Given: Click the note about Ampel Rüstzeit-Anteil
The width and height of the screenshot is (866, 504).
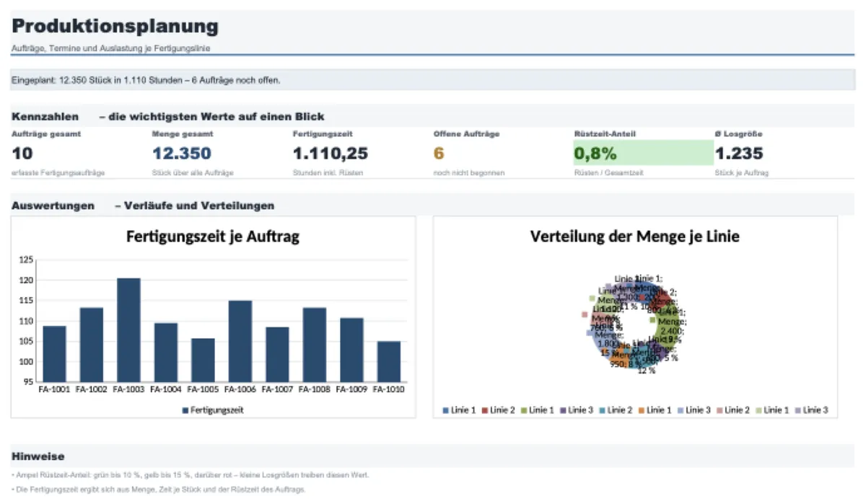Looking at the screenshot, I should (x=191, y=475).
